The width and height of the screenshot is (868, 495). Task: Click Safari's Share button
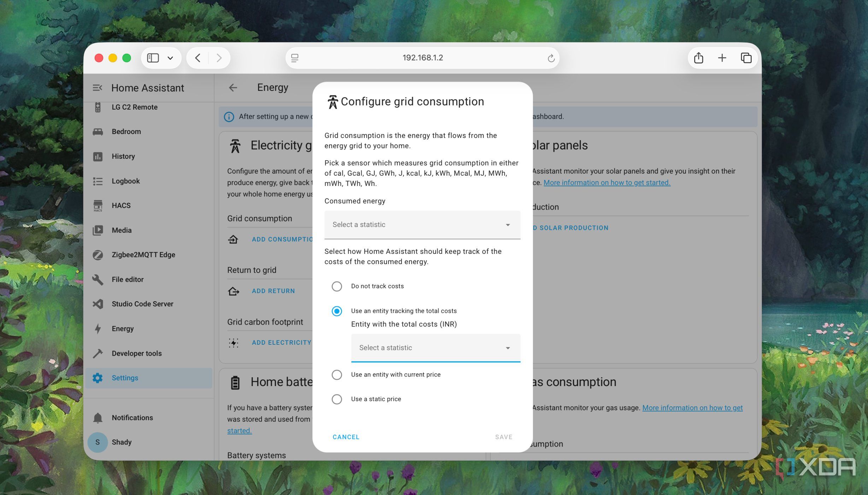[x=698, y=58]
